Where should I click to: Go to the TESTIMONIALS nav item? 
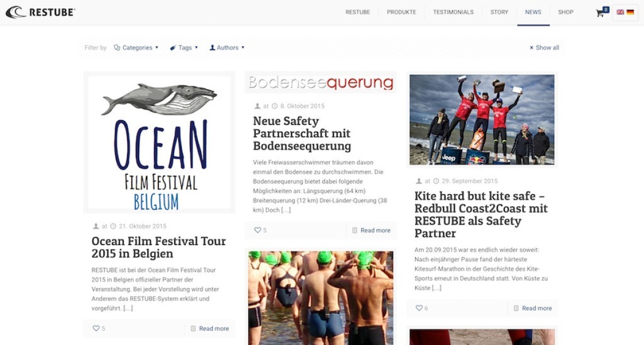tap(453, 13)
